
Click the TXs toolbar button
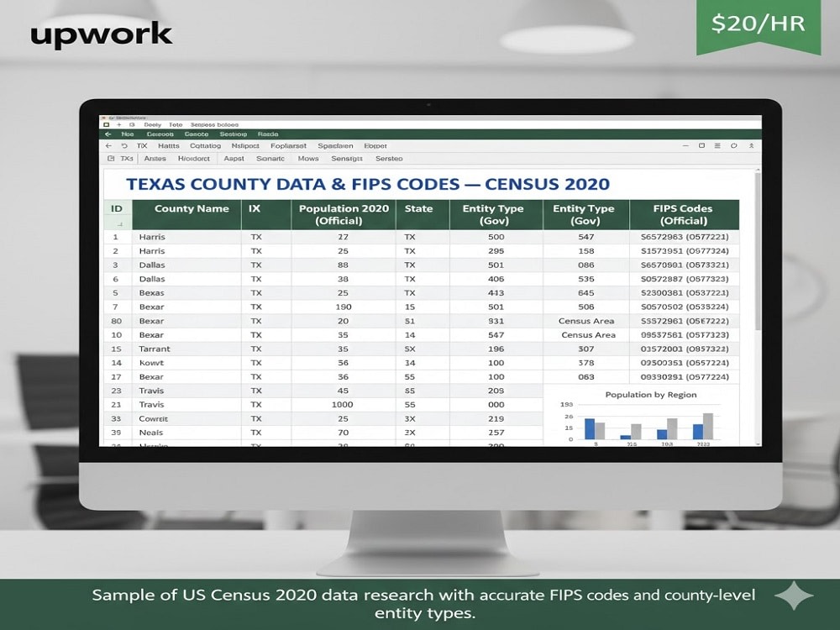coord(127,159)
